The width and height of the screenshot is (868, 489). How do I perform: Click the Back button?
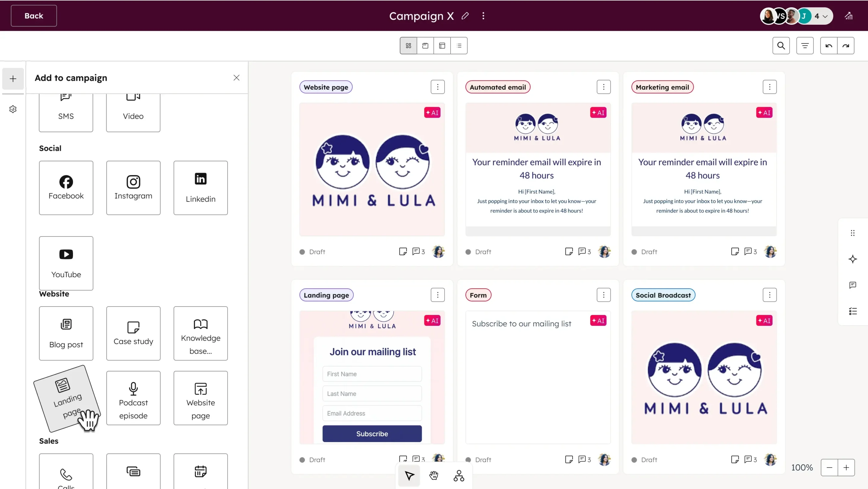coord(33,16)
